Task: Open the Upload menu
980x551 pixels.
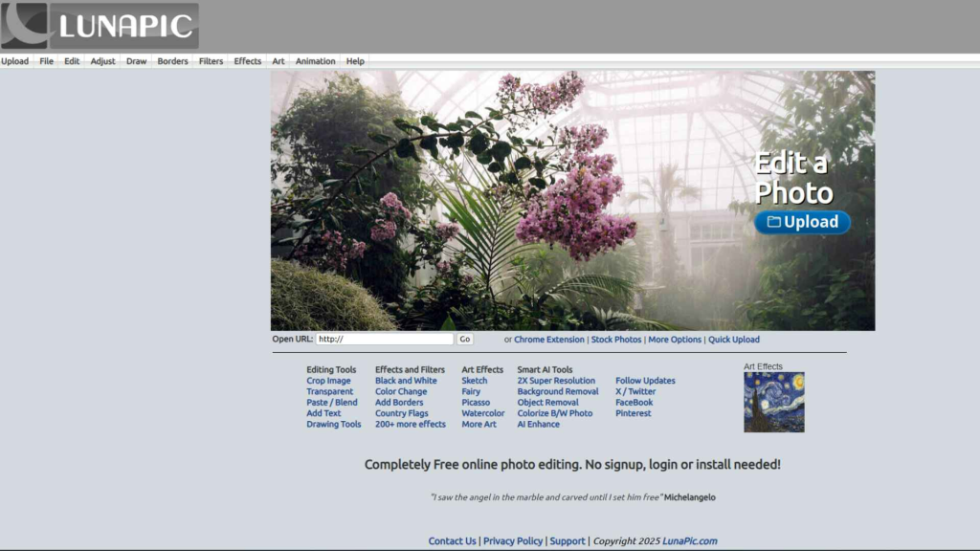Action: point(14,61)
